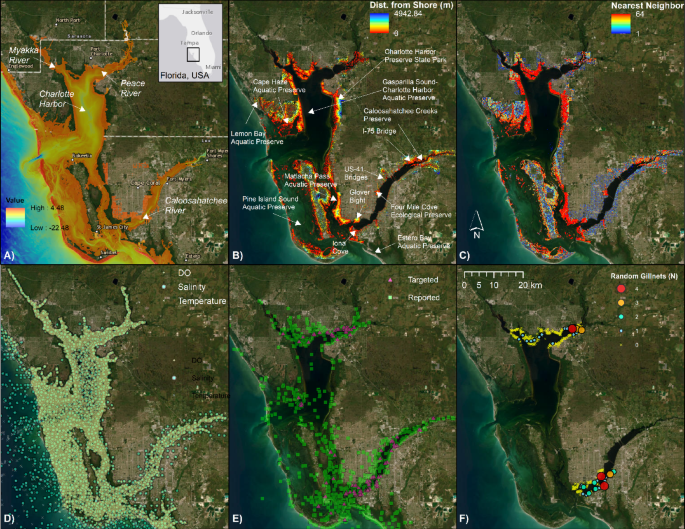Click the Florida, USA inset map
Screen dimensions: 685x529
tap(190, 43)
